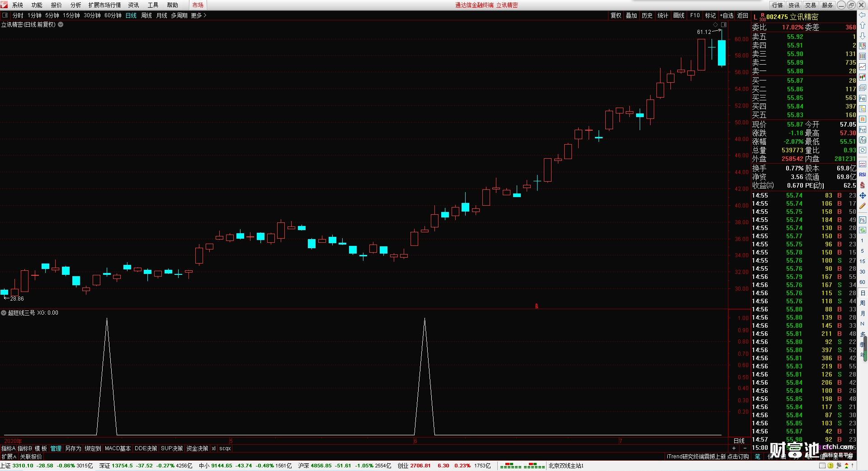Switch to 周线 chart tab
Viewport: 868px width, 471px height.
pos(146,15)
